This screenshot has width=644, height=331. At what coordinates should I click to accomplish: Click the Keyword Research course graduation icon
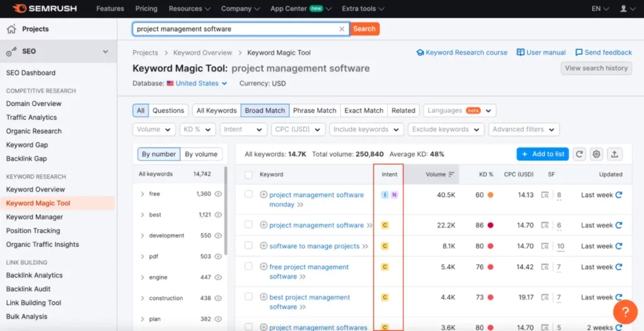tap(419, 53)
